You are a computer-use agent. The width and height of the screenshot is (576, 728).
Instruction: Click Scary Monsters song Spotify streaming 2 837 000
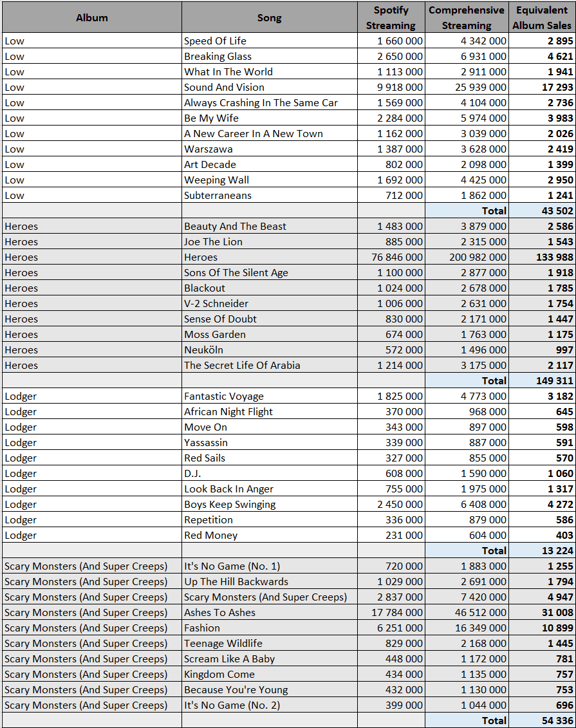[391, 597]
